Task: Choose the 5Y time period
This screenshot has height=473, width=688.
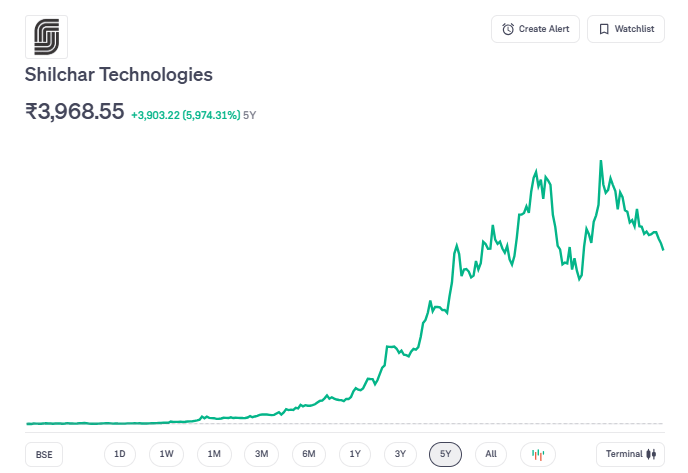Action: click(x=446, y=454)
